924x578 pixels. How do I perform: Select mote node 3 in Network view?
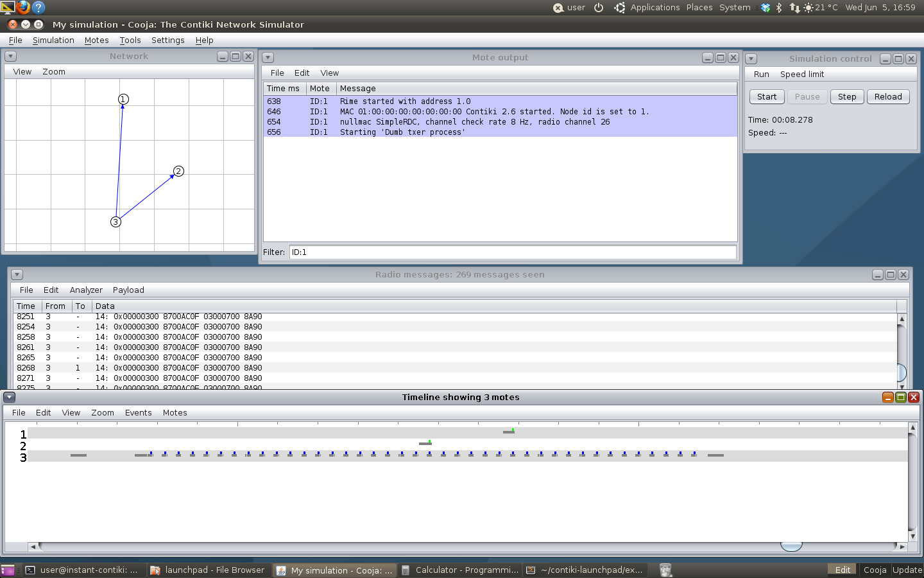[x=116, y=222]
